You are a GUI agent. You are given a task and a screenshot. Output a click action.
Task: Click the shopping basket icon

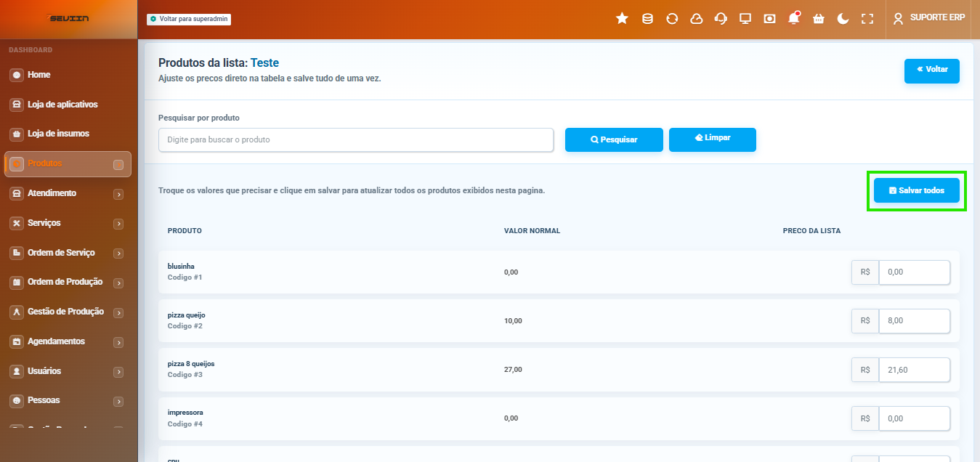pyautogui.click(x=818, y=18)
